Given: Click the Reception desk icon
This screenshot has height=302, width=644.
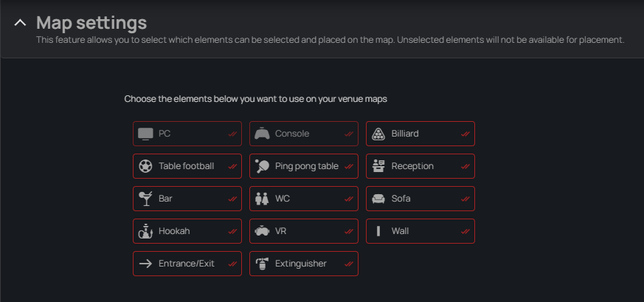Looking at the screenshot, I should coord(378,166).
